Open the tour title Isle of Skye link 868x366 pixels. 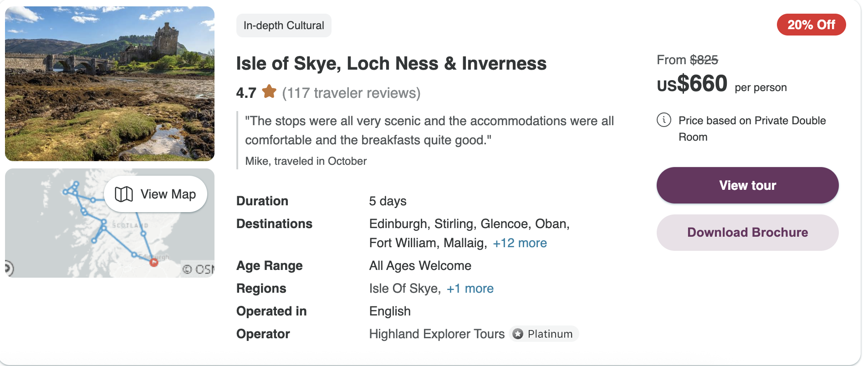tap(391, 63)
